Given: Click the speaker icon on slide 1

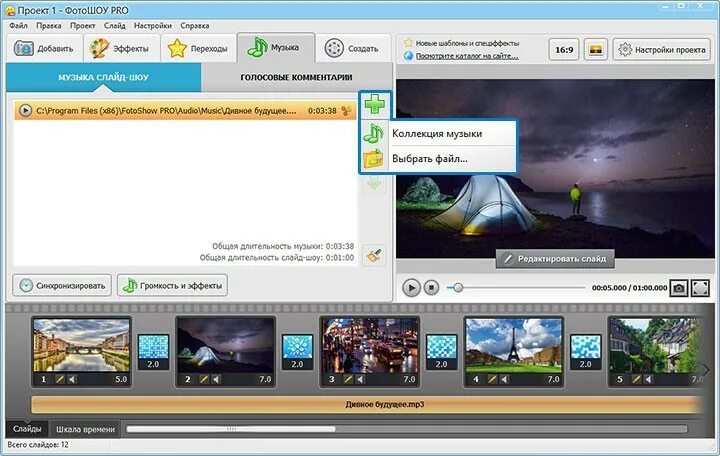Looking at the screenshot, I should click(72, 379).
